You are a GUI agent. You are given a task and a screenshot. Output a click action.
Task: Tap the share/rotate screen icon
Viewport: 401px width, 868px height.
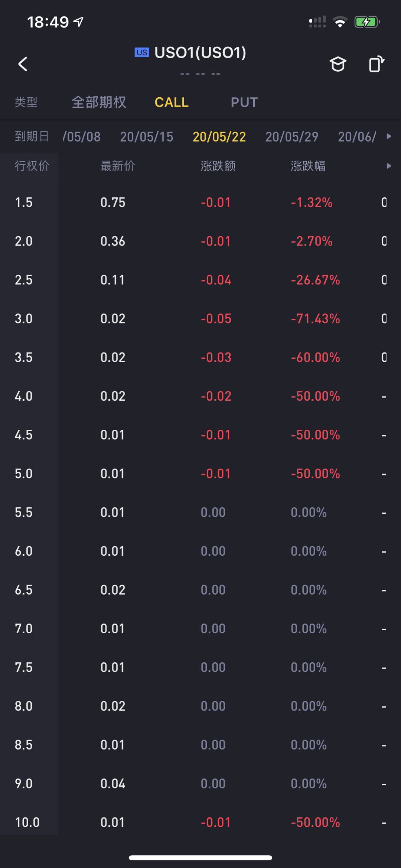click(376, 64)
